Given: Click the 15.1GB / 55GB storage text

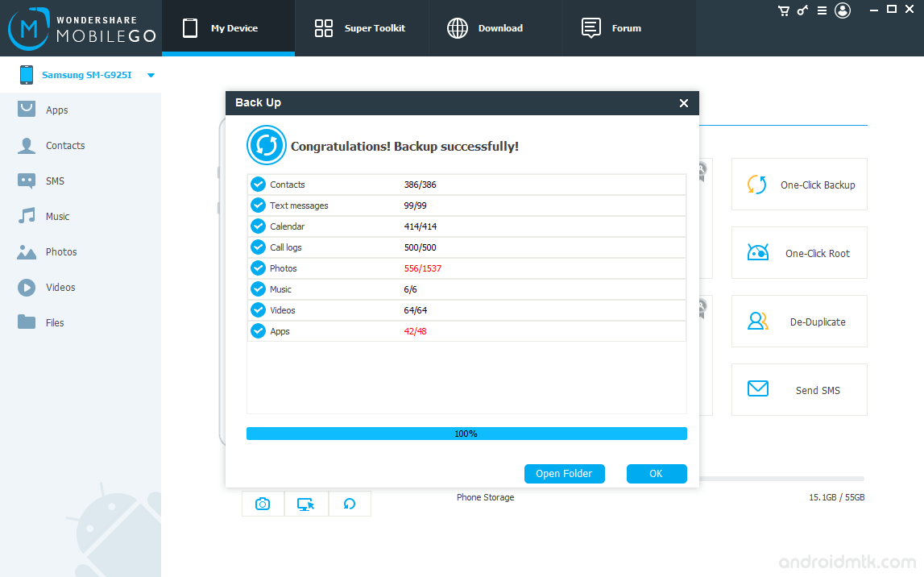Looking at the screenshot, I should [837, 497].
